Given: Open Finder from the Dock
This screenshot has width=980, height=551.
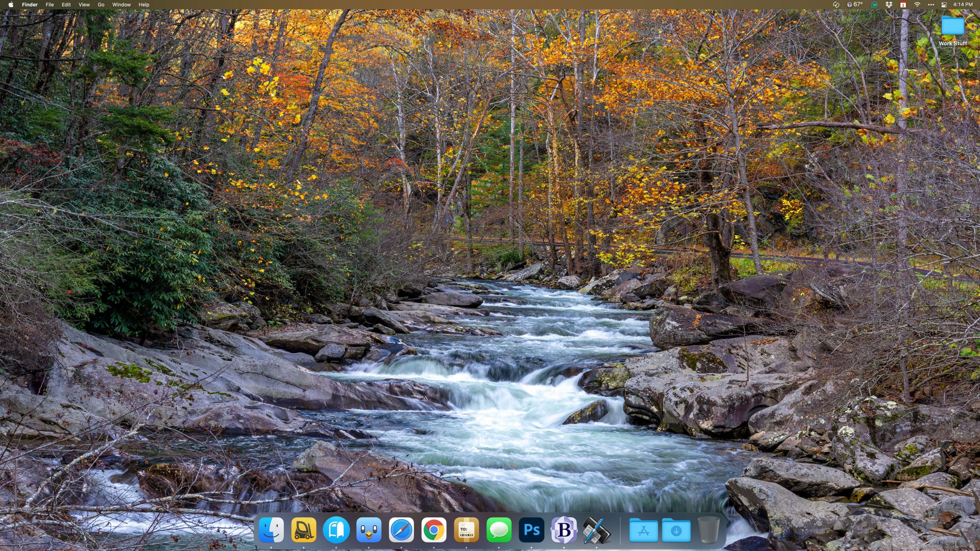Looking at the screenshot, I should click(271, 530).
